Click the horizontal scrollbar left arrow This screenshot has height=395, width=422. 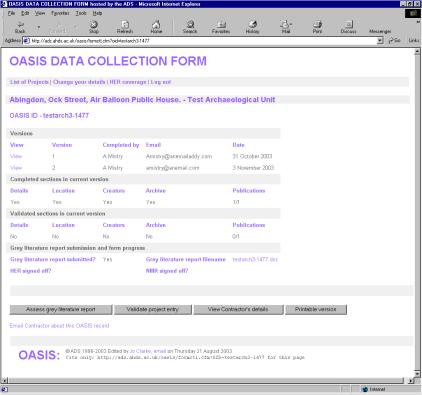point(5,380)
